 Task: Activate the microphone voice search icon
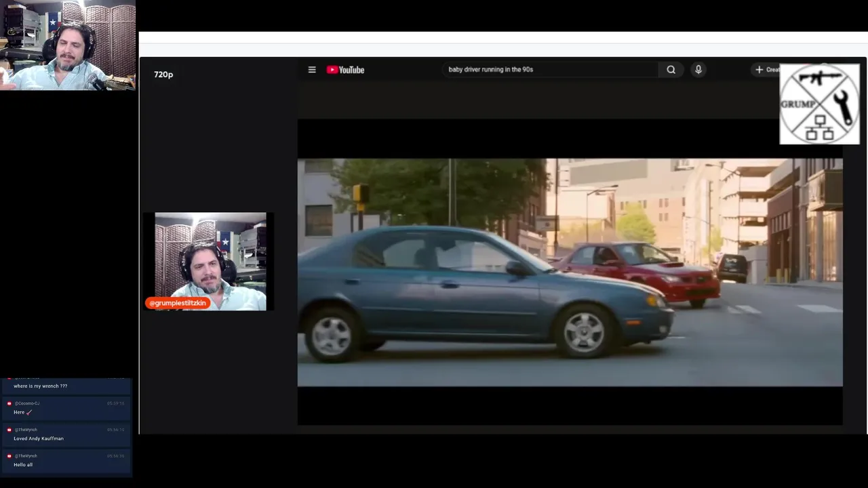[x=698, y=69]
